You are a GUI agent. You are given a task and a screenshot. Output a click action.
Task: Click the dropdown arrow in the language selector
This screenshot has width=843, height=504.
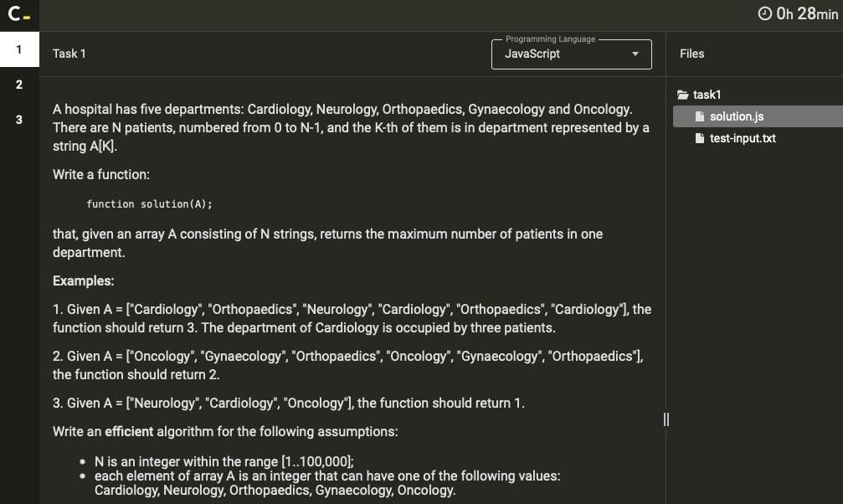tap(634, 54)
